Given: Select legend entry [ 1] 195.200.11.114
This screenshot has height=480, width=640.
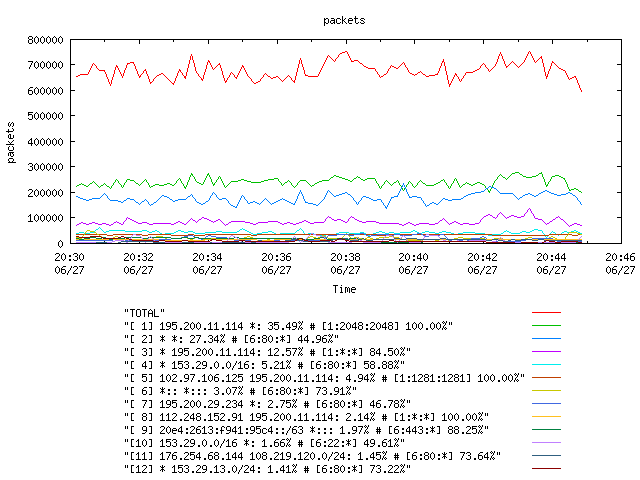Looking at the screenshot, I should click(x=288, y=326).
